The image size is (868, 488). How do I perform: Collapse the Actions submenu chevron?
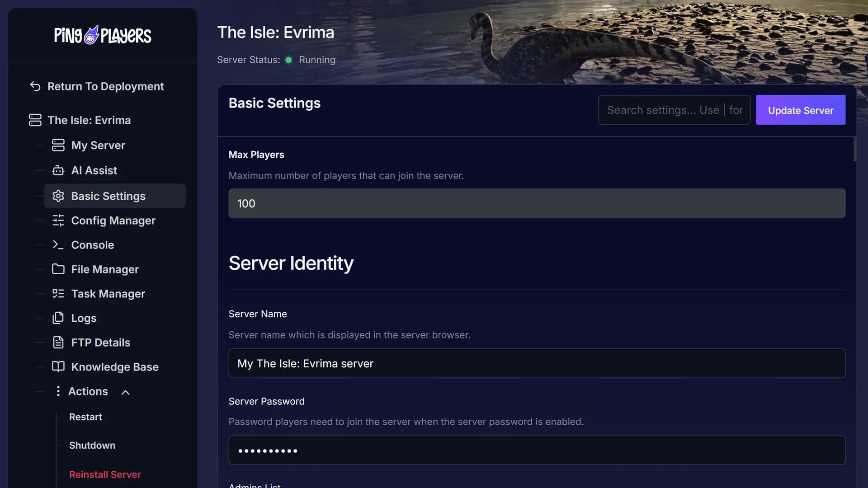(126, 392)
